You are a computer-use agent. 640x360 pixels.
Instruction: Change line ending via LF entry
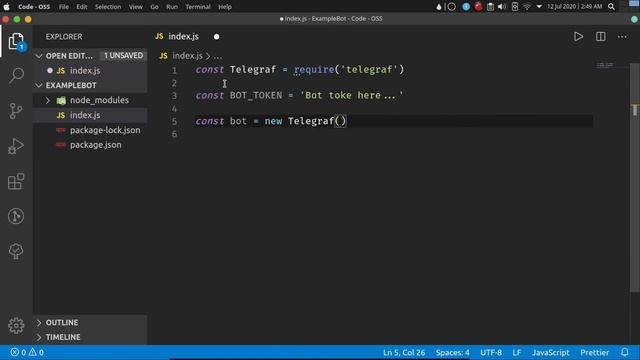pos(517,352)
